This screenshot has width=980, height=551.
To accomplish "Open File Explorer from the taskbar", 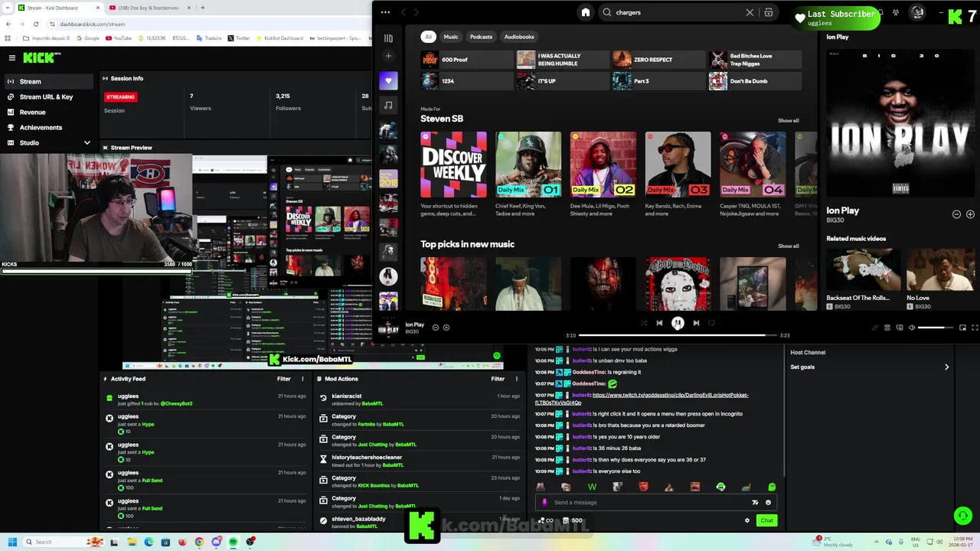I will pyautogui.click(x=132, y=542).
